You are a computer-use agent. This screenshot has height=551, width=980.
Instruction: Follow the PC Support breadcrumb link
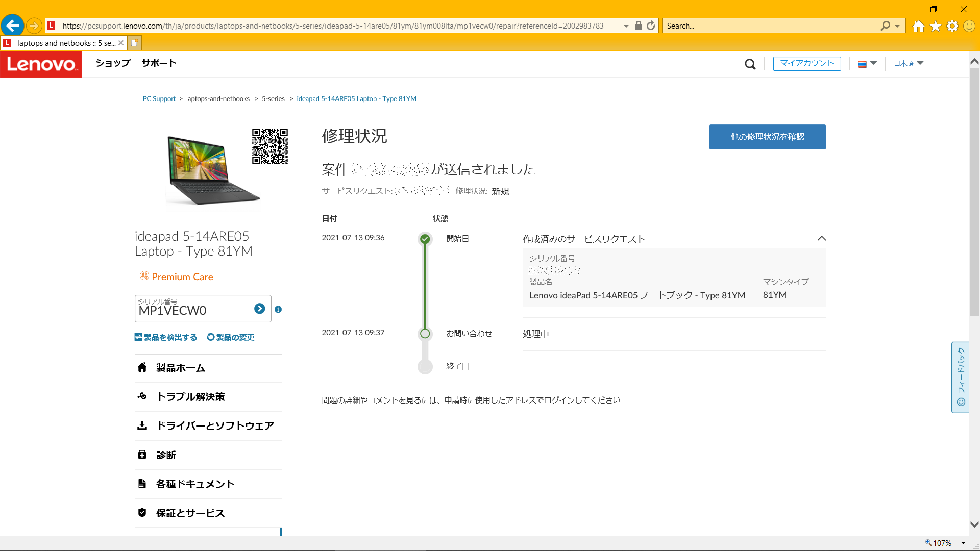tap(159, 98)
